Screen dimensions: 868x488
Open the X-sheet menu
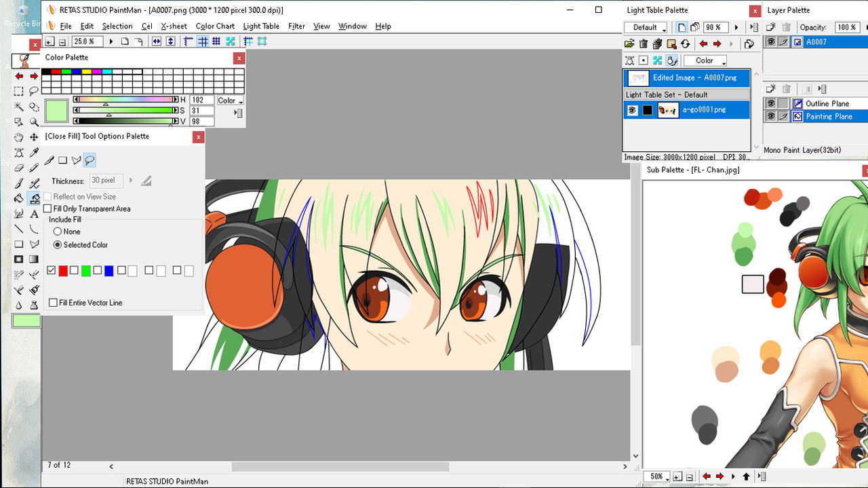174,26
